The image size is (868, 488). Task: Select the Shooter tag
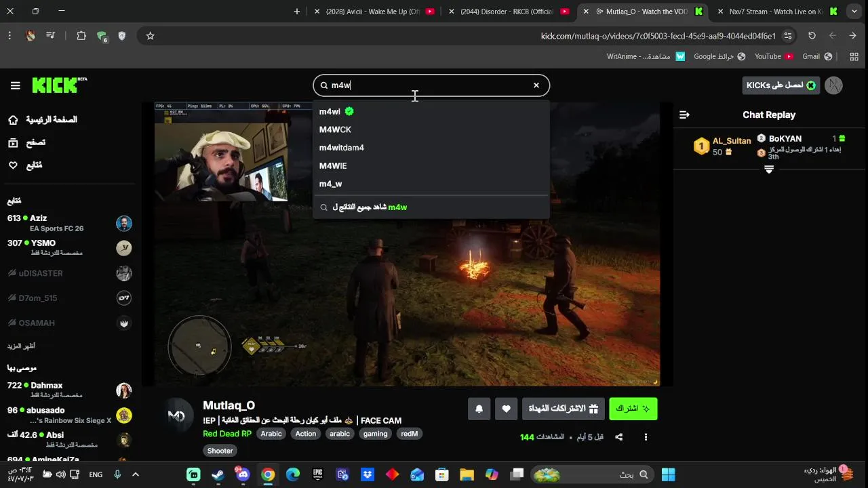220,451
